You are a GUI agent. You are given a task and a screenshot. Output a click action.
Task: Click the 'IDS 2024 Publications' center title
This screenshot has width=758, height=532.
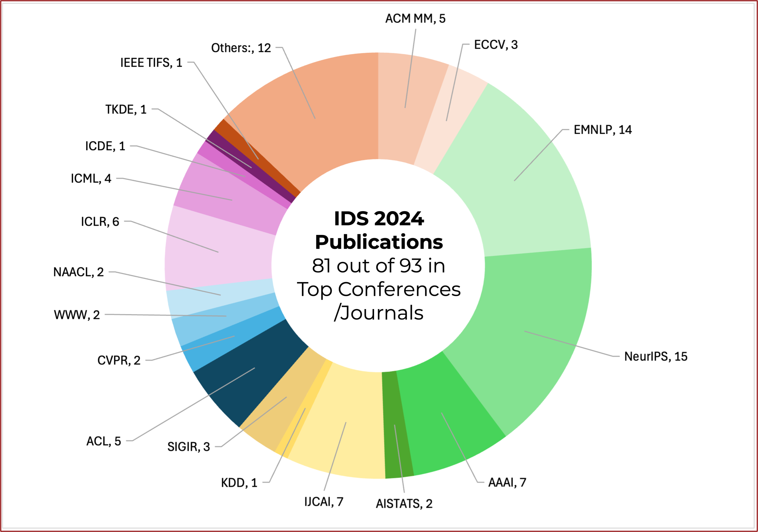coord(379,230)
